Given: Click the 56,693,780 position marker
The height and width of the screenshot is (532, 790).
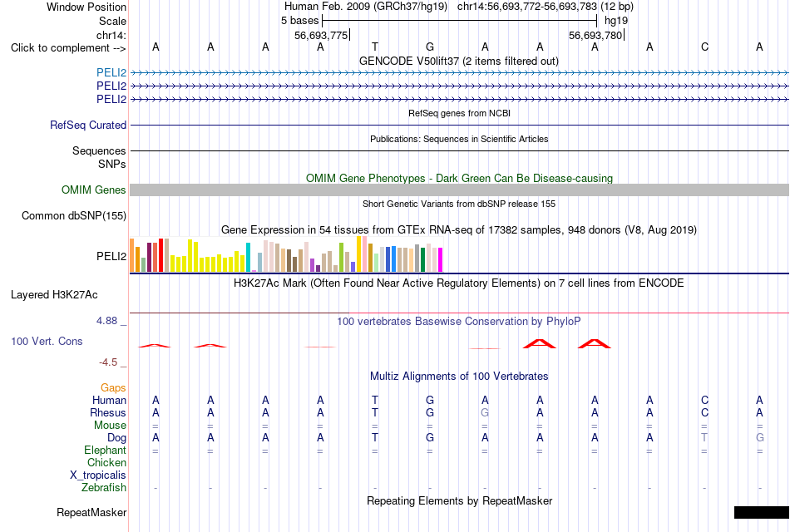Looking at the screenshot, I should (x=595, y=35).
